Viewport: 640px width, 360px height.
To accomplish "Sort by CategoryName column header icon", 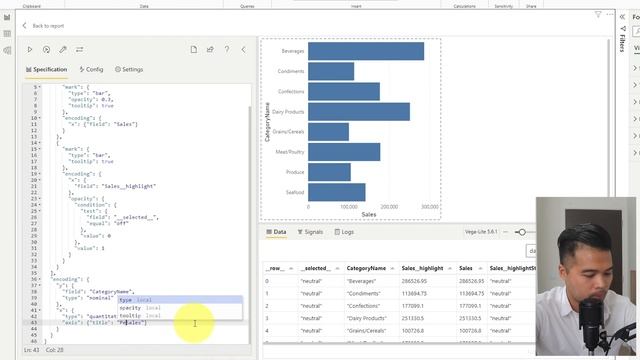I will tap(392, 269).
